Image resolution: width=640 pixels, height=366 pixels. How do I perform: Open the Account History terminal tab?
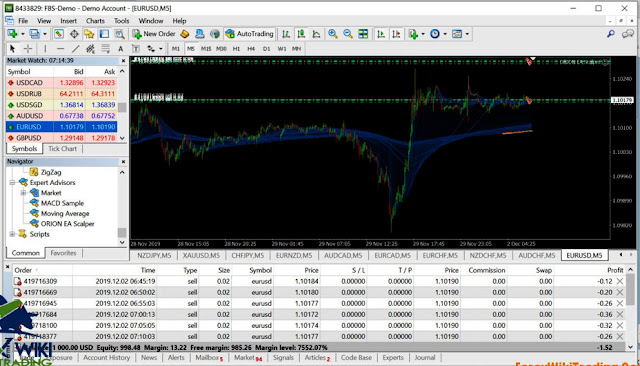pos(107,357)
